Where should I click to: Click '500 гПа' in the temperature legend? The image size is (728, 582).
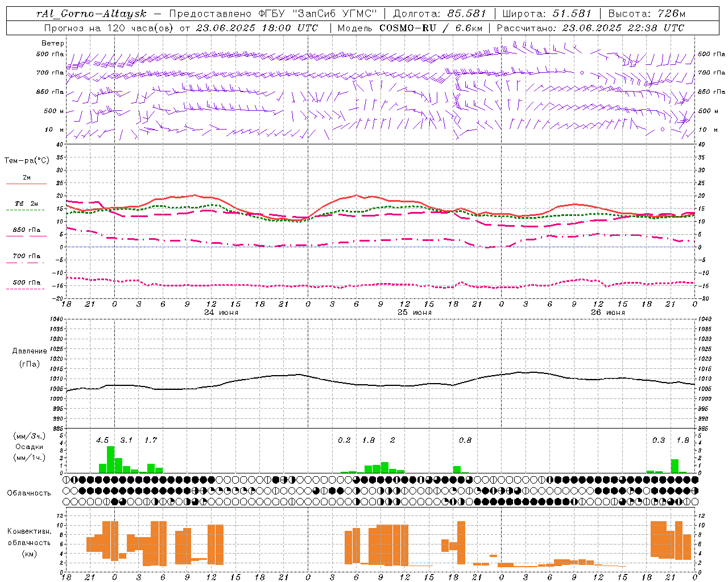(27, 282)
